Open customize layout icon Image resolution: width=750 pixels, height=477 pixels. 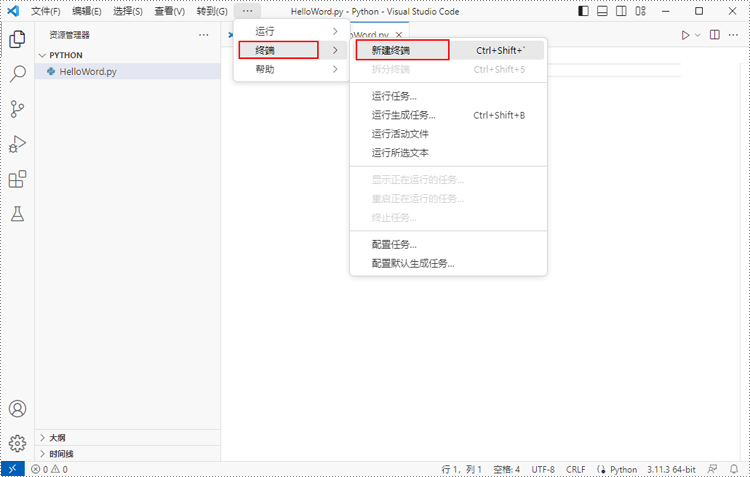pyautogui.click(x=640, y=11)
